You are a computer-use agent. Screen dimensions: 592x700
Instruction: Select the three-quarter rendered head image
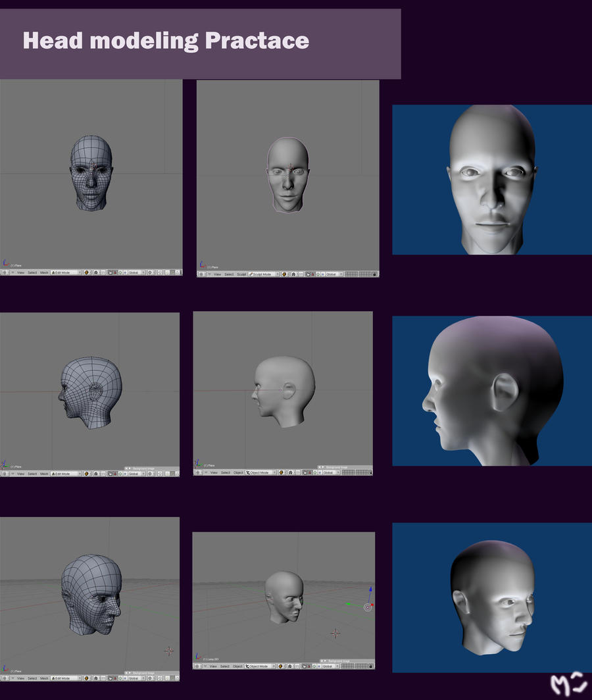coord(492,598)
